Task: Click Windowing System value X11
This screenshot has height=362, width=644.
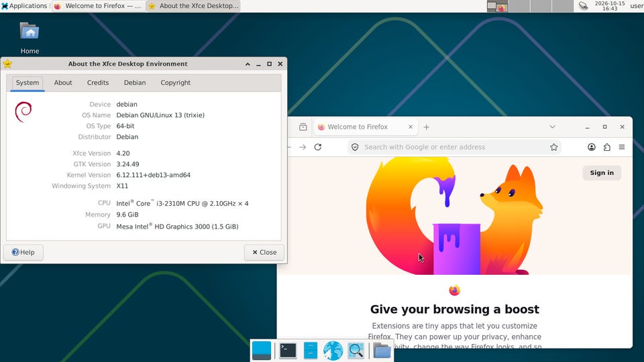Action: coord(122,186)
